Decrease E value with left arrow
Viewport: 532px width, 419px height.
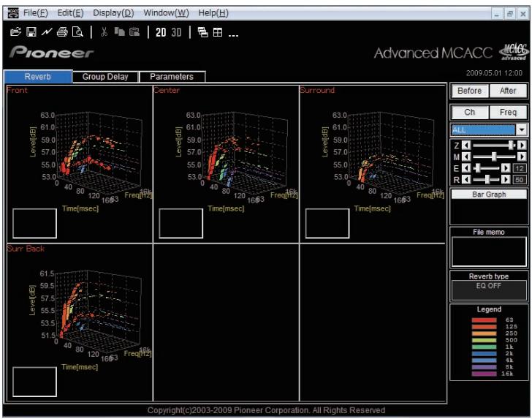[x=466, y=168]
